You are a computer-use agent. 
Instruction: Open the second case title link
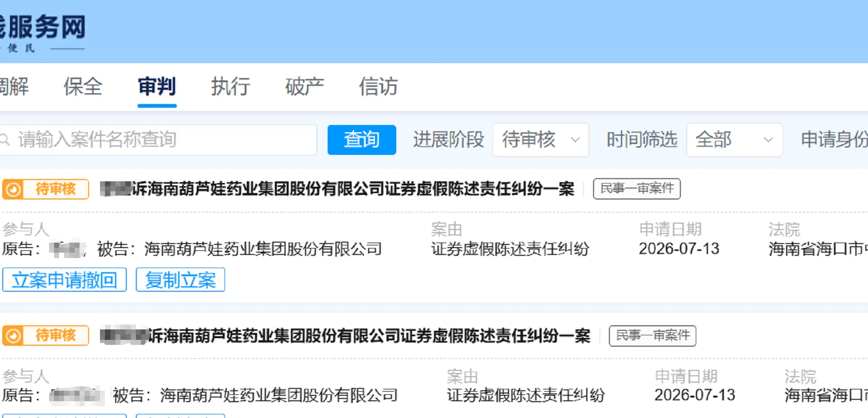tap(345, 336)
